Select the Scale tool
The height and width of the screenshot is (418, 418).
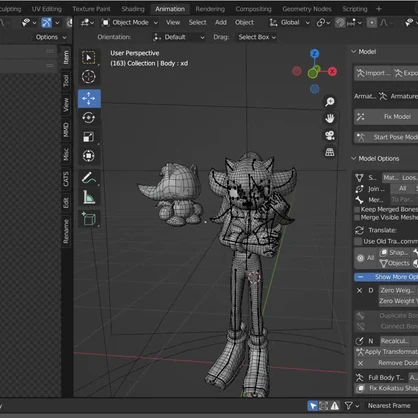89,137
